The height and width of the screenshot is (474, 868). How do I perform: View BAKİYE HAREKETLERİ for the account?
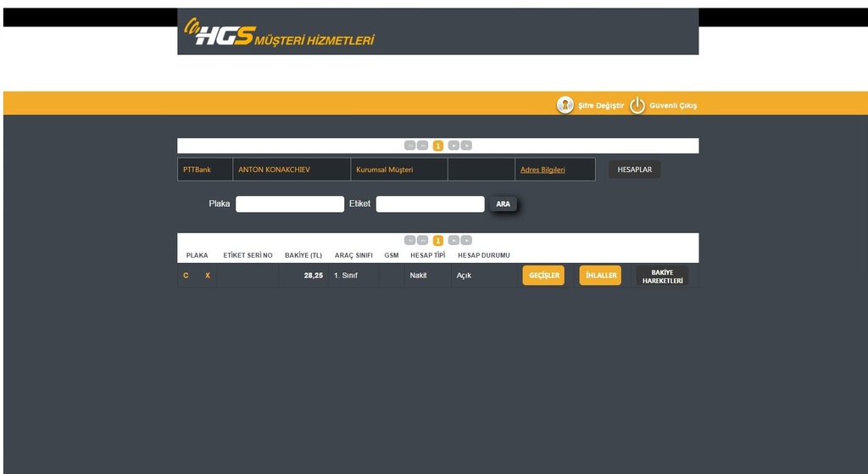(x=662, y=276)
